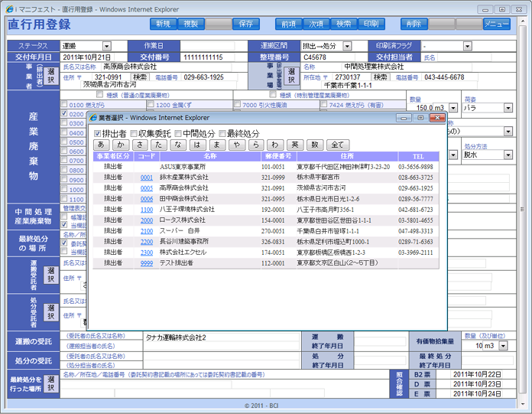The height and width of the screenshot is (414, 532).
Task: Filter companies by た kana button
Action: click(159, 145)
